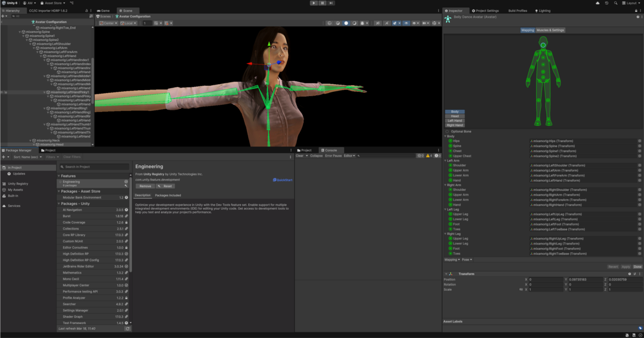
Task: Open the Build Profiles tab
Action: [x=518, y=11]
